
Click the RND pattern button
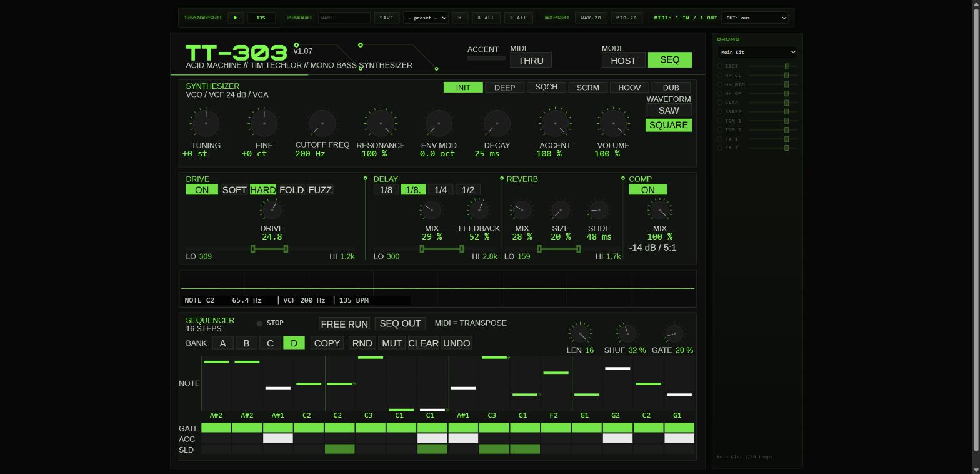[x=362, y=343]
